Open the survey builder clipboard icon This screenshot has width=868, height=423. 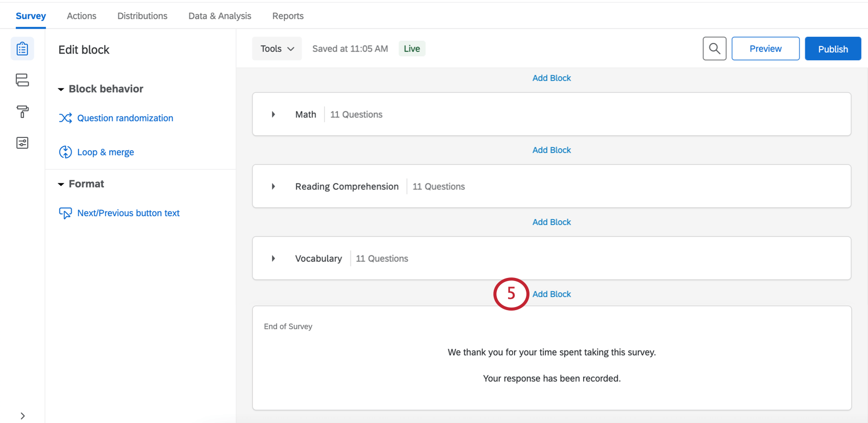click(22, 49)
